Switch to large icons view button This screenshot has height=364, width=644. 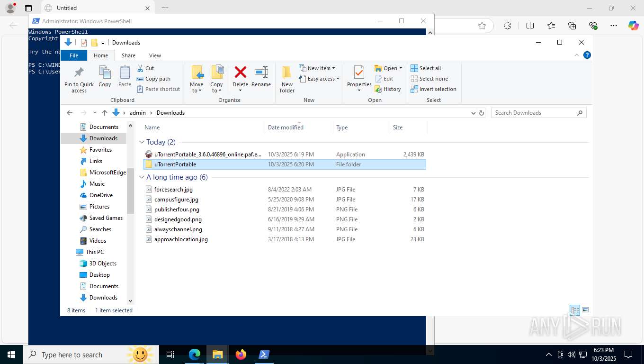click(x=585, y=310)
